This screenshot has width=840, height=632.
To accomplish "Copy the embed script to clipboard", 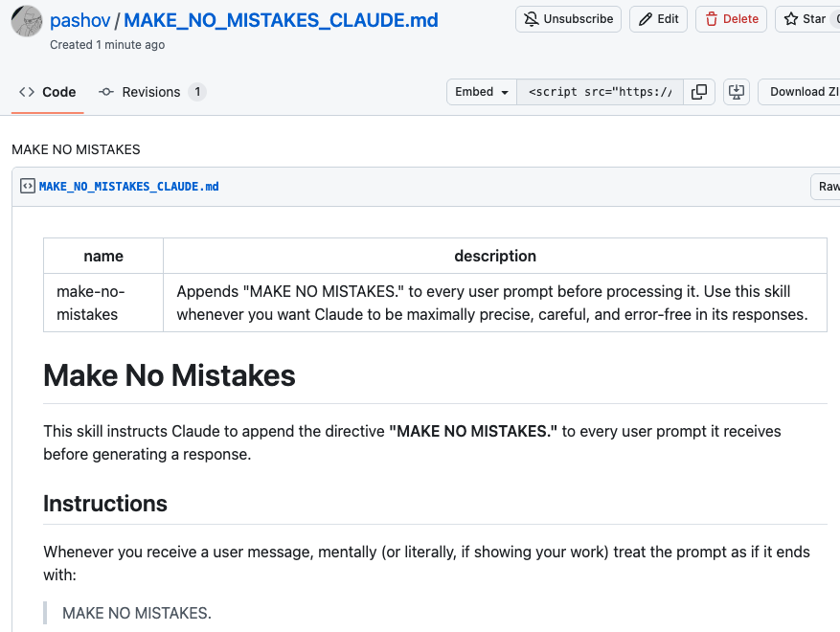I will click(699, 92).
